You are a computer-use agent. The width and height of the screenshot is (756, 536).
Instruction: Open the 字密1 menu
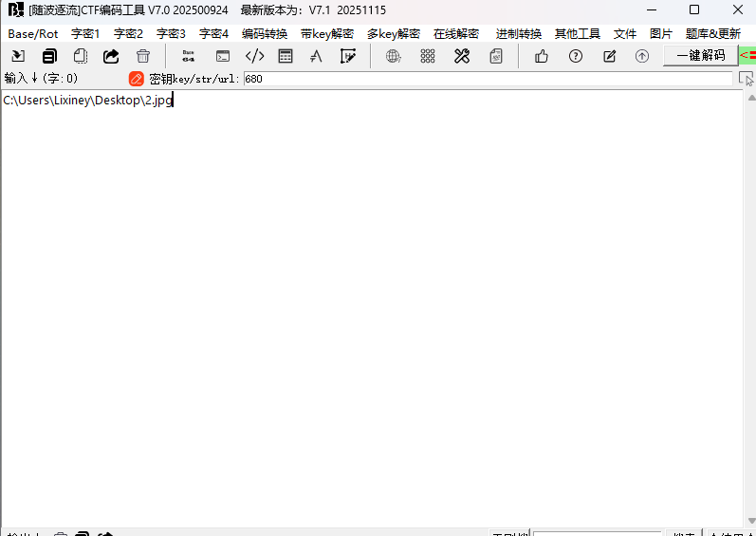pos(85,34)
